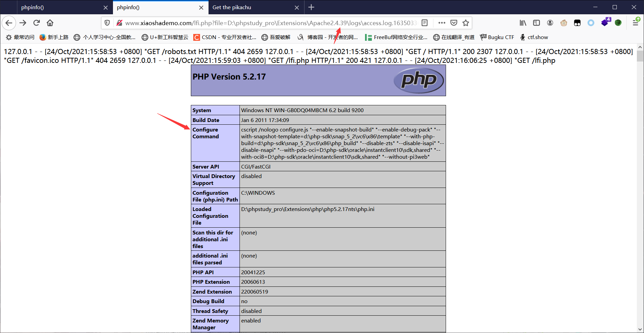This screenshot has height=333, width=644.
Task: Open the 个人学习中心-全国教 bookmark
Action: coord(105,37)
